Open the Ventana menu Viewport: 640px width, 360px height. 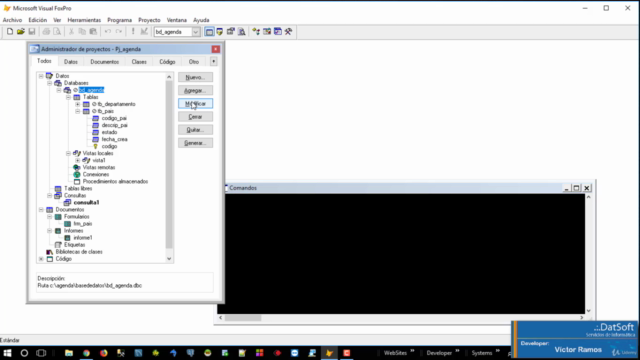(x=177, y=20)
